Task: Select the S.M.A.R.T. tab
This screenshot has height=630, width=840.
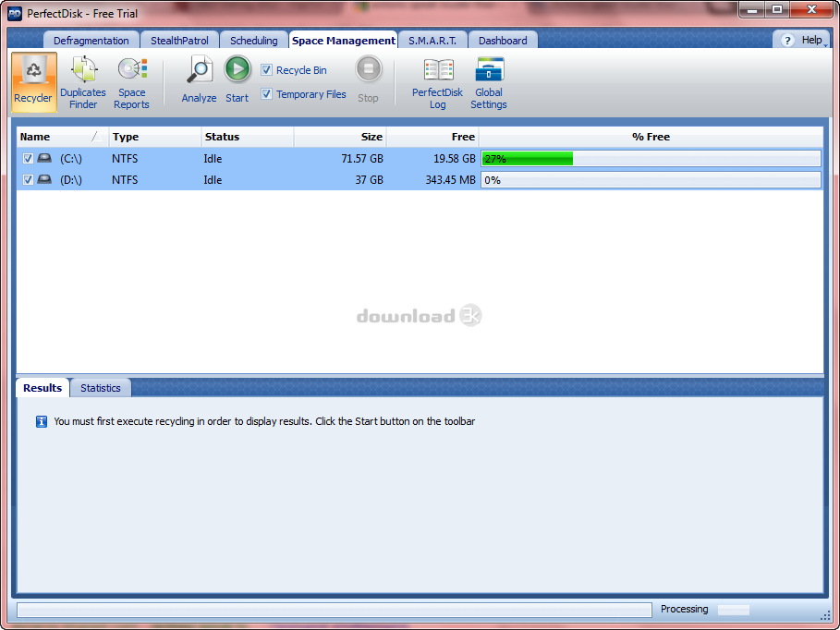Action: click(431, 40)
